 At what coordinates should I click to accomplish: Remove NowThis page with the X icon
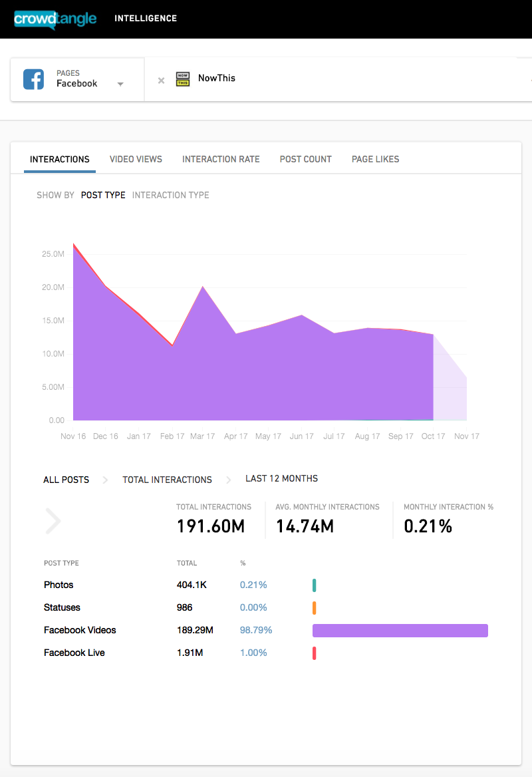161,80
